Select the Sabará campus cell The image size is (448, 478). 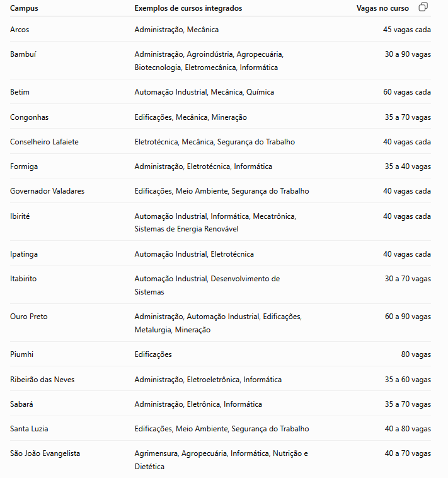tap(21, 404)
